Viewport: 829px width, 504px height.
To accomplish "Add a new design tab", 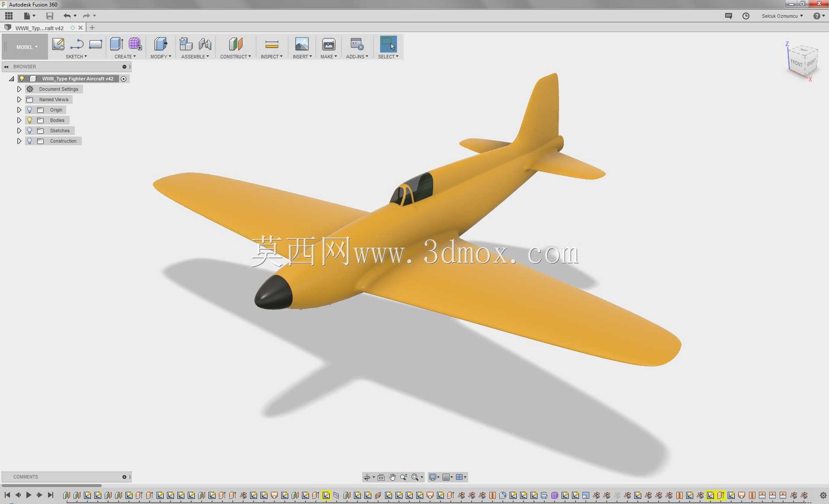I will pyautogui.click(x=92, y=28).
